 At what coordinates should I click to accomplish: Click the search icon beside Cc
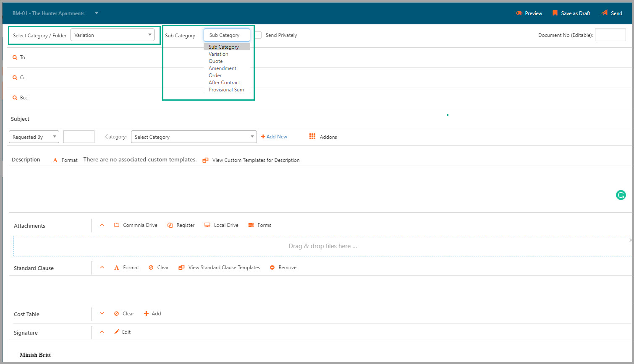[x=15, y=78]
